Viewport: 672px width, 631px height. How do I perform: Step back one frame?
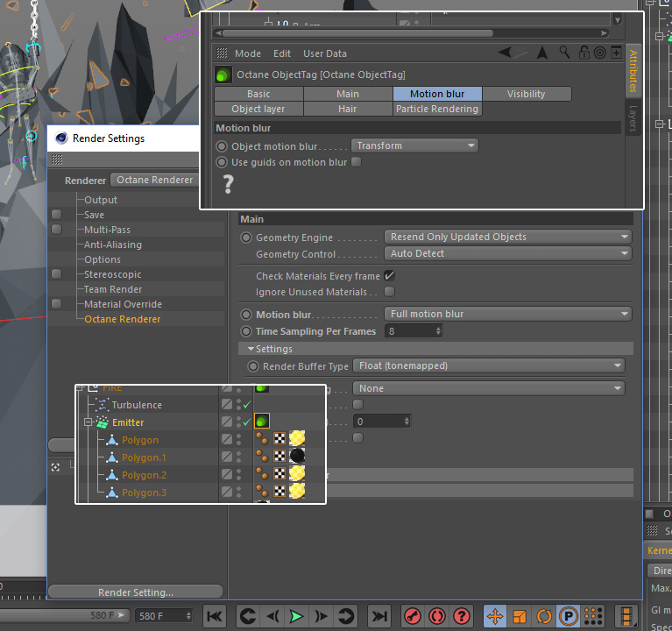(x=272, y=616)
